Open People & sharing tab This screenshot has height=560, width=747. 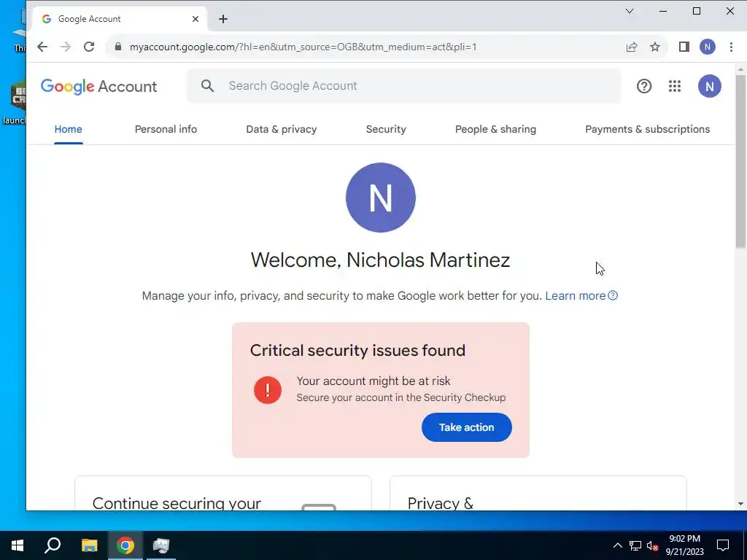[495, 129]
